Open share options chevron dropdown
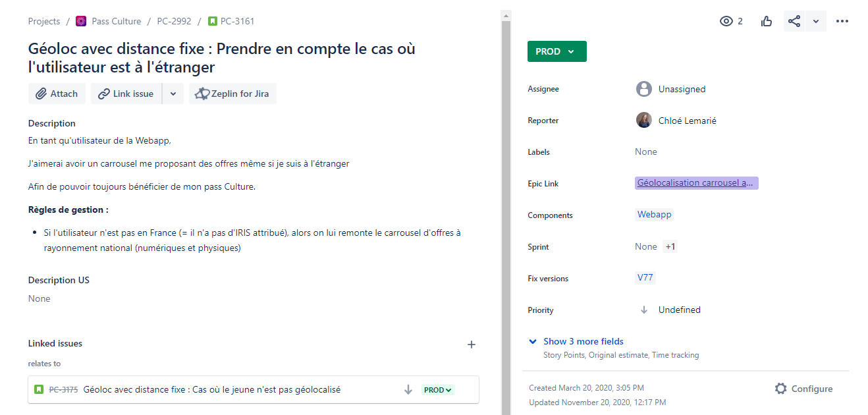This screenshot has height=415, width=868. point(815,21)
